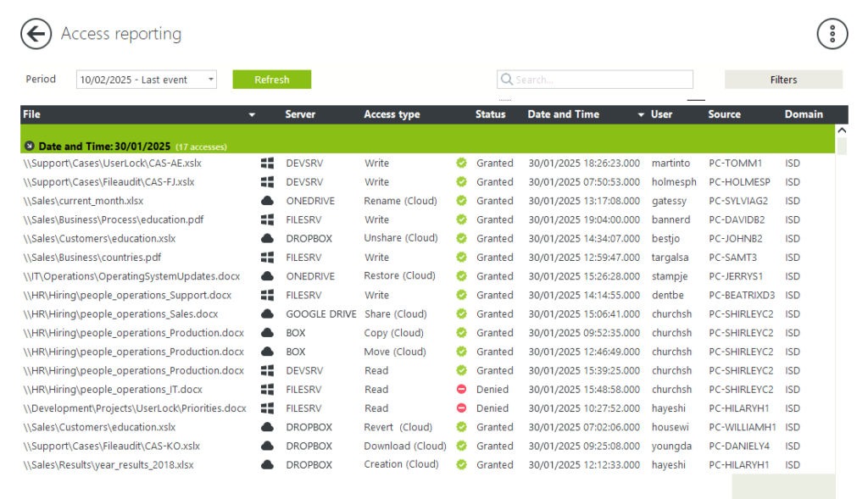
Task: Focus the Search input field
Action: click(602, 80)
